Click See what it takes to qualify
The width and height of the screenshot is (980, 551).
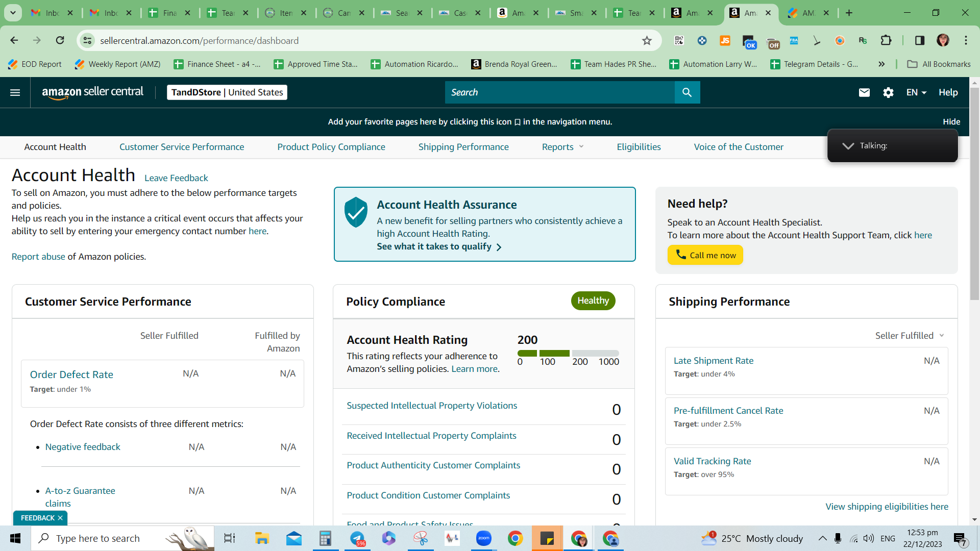click(x=439, y=246)
